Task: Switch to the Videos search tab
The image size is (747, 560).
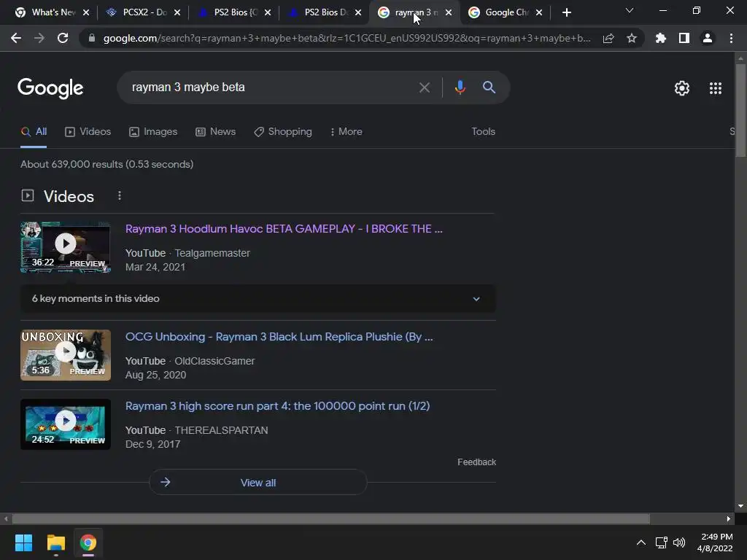Action: coord(88,132)
